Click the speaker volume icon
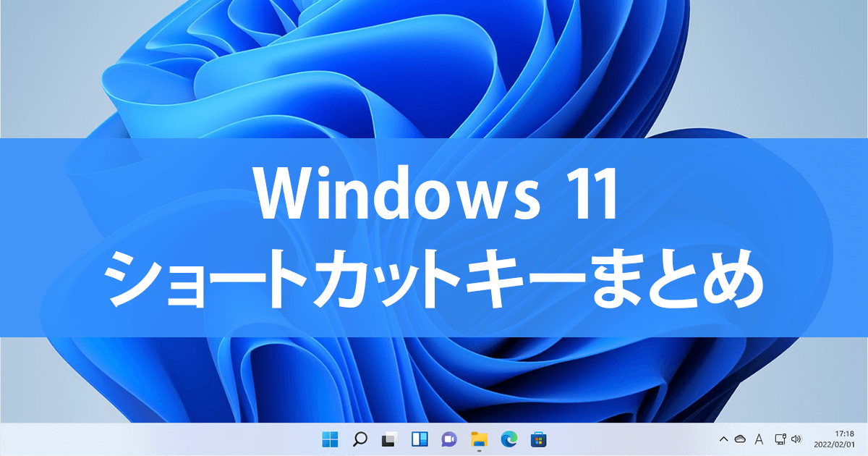The image size is (868, 456). (x=797, y=439)
